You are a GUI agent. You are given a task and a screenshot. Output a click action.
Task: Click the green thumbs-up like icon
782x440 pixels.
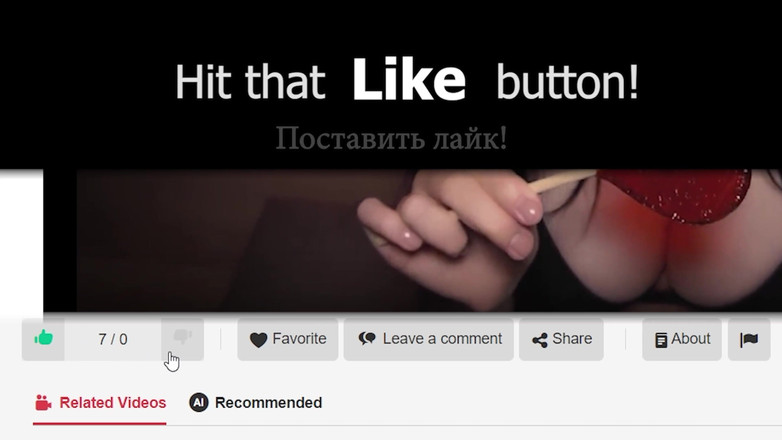[43, 338]
